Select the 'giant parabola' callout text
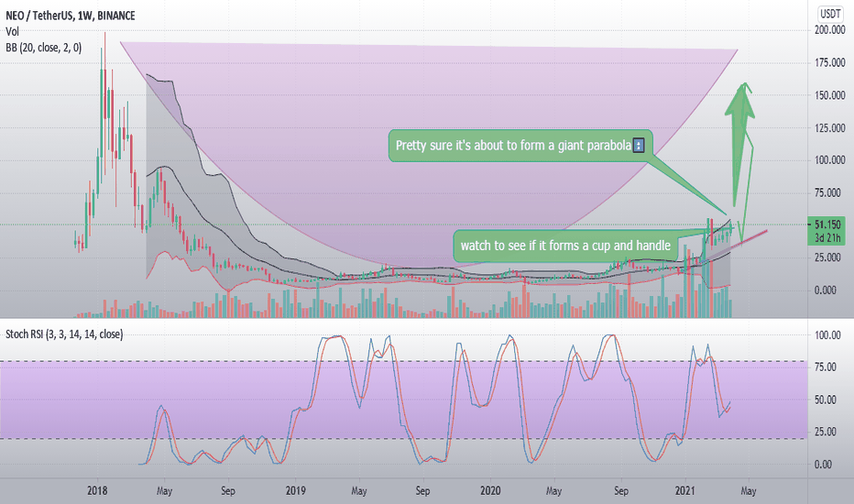This screenshot has width=854, height=504. pyautogui.click(x=513, y=146)
